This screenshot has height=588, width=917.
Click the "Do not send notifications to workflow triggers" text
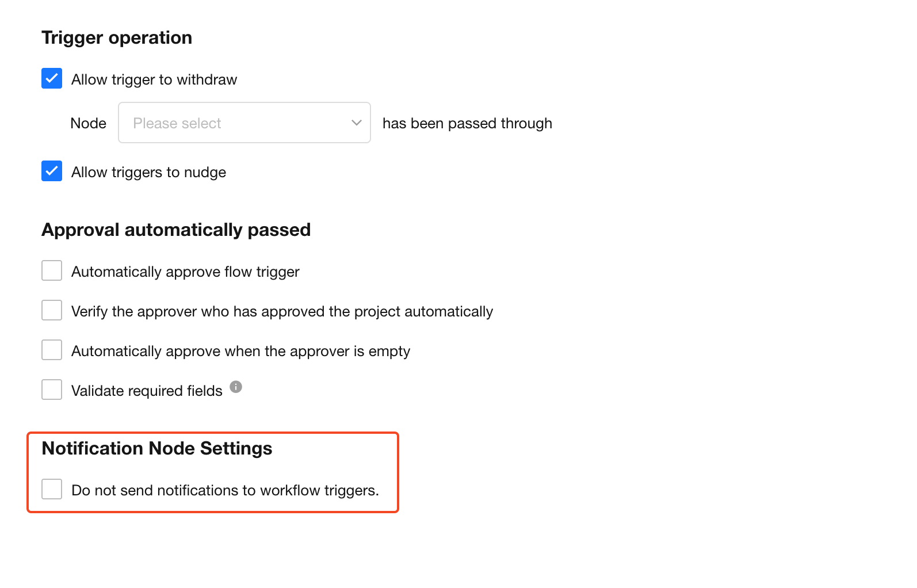pyautogui.click(x=225, y=490)
